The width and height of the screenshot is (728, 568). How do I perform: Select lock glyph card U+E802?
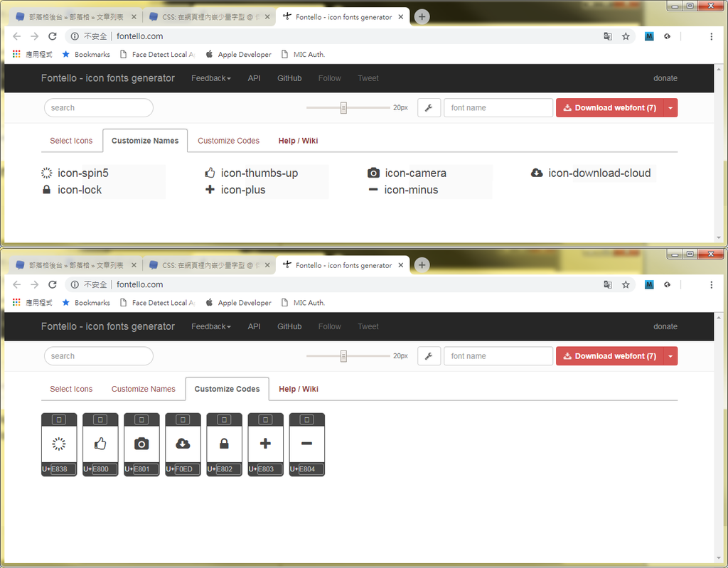[x=224, y=444]
